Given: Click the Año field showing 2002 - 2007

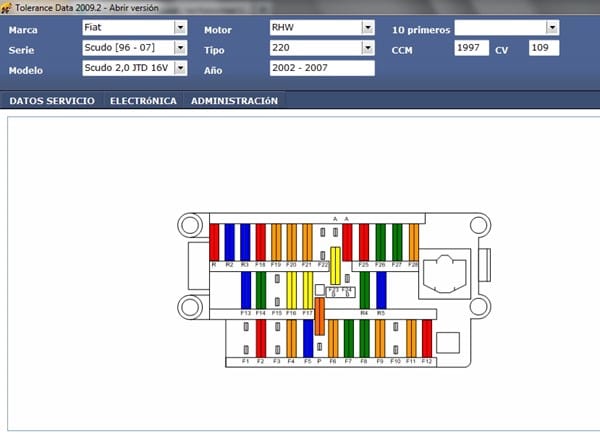Looking at the screenshot, I should tap(322, 68).
